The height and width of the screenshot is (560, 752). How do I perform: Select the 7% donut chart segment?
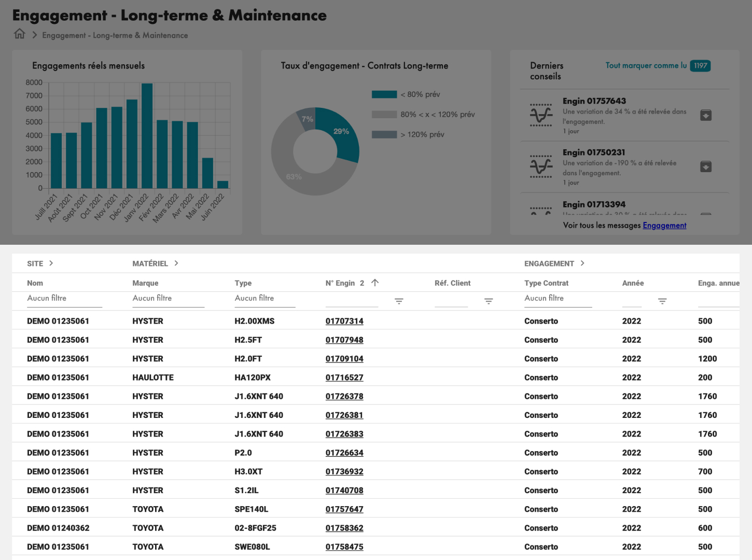[x=307, y=119]
